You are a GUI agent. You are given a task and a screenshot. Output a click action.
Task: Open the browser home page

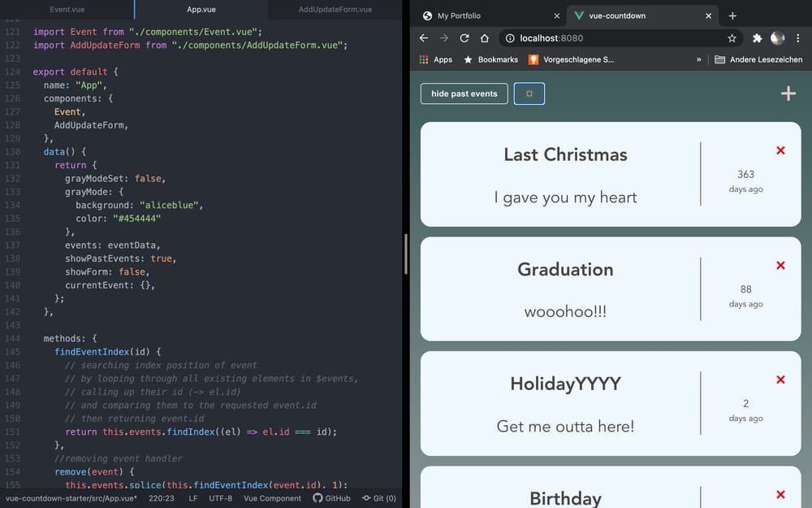[x=484, y=38]
